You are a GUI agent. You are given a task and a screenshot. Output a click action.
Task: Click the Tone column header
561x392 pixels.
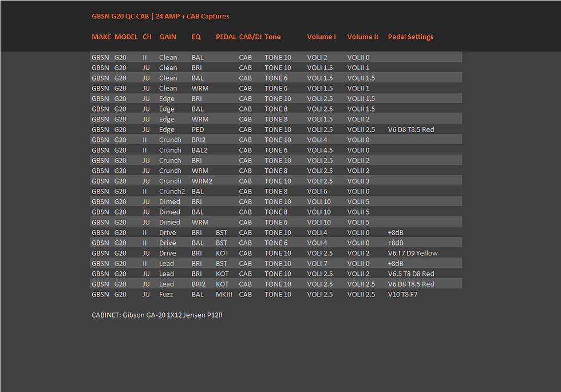click(x=272, y=37)
